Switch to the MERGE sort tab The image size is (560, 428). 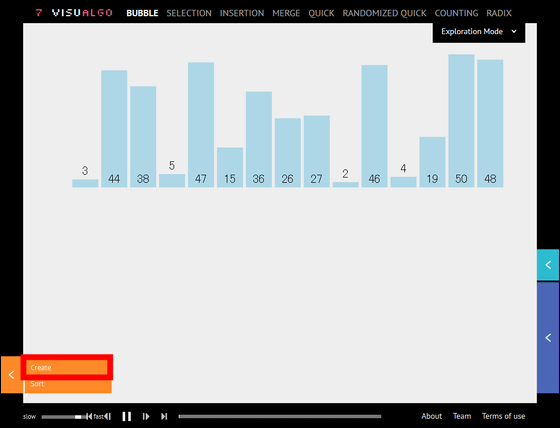286,13
